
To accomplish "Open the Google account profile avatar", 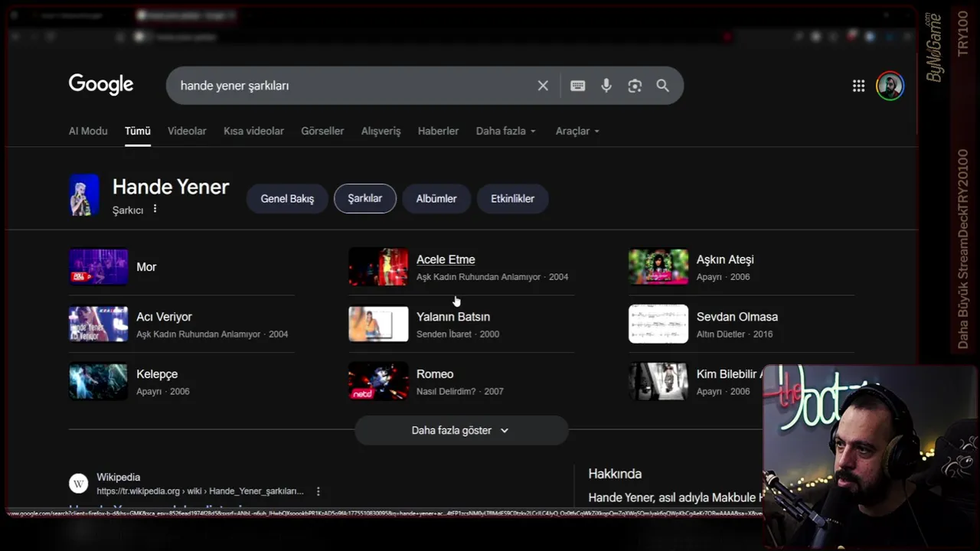I will tap(890, 86).
